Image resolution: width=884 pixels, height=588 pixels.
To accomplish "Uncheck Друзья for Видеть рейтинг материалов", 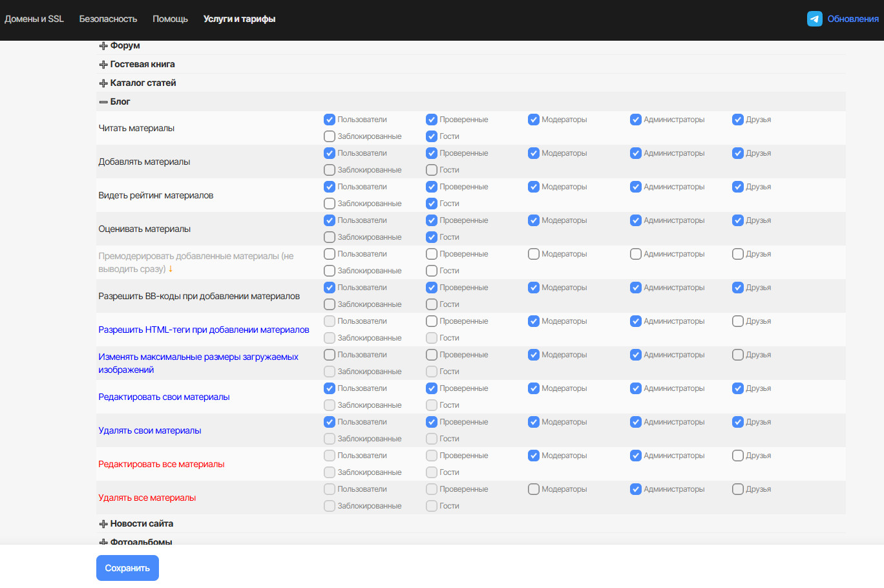I will pos(738,187).
